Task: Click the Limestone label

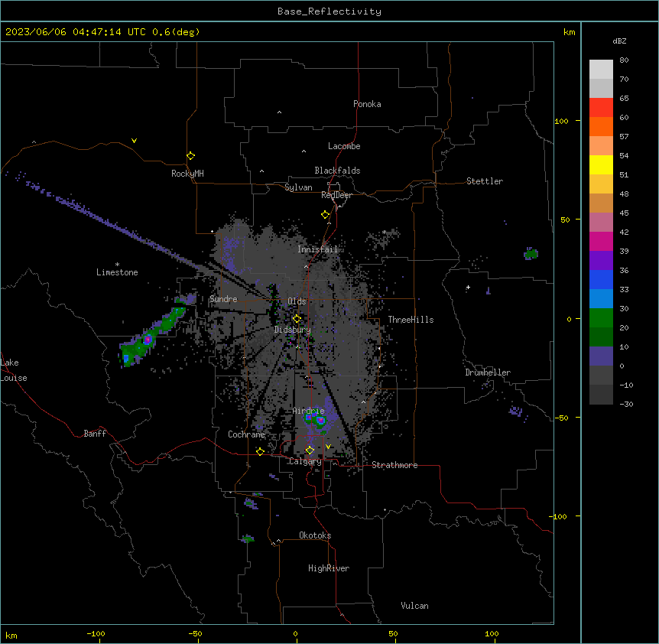Action: [x=117, y=272]
